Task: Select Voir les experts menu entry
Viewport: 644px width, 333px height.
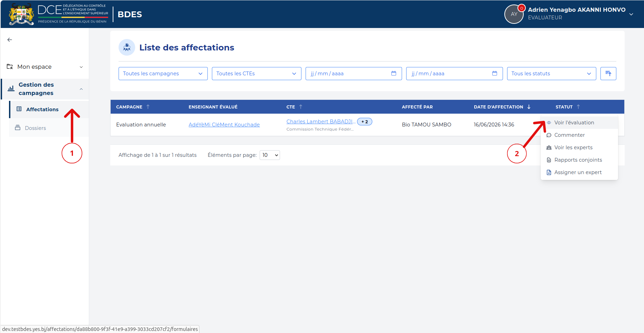Action: [579, 148]
